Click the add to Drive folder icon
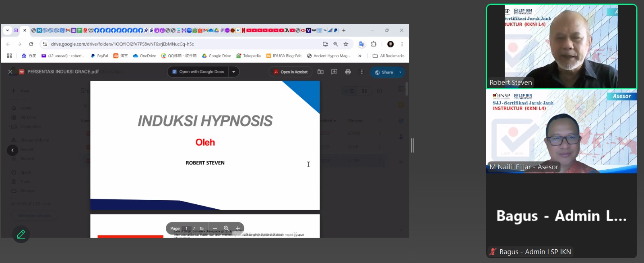Image resolution: width=644 pixels, height=263 pixels. pos(320,72)
